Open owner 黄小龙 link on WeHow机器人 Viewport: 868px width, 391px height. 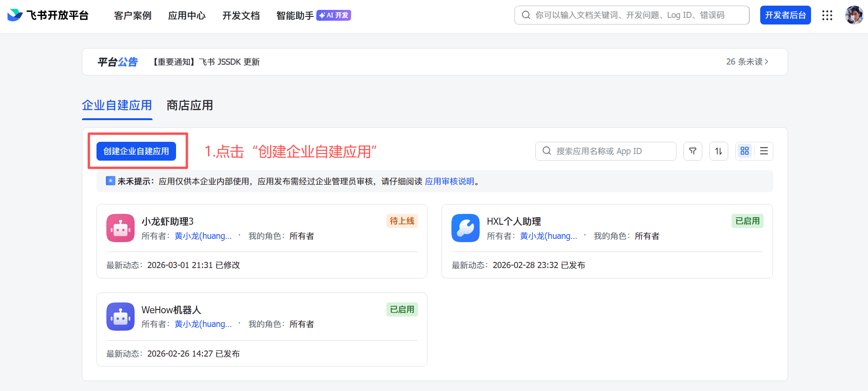pos(203,324)
